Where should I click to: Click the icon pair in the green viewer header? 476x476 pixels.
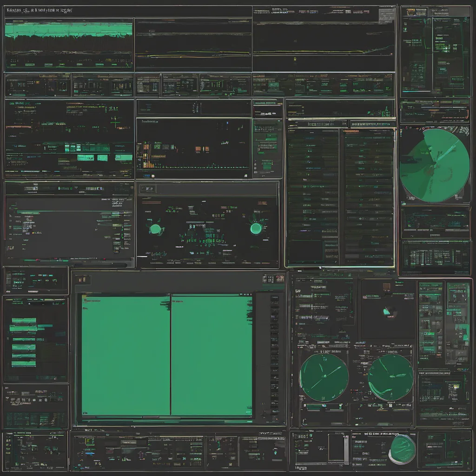coord(273,279)
